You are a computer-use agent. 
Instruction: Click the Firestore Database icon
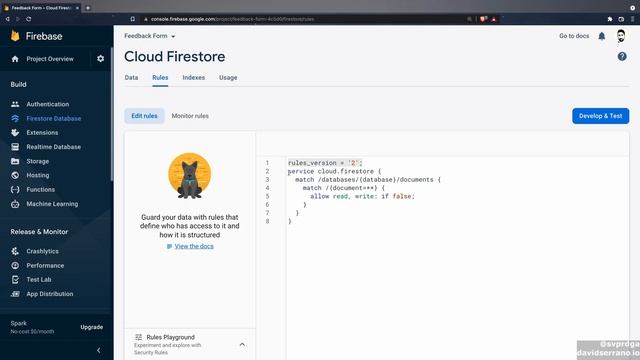[15, 118]
